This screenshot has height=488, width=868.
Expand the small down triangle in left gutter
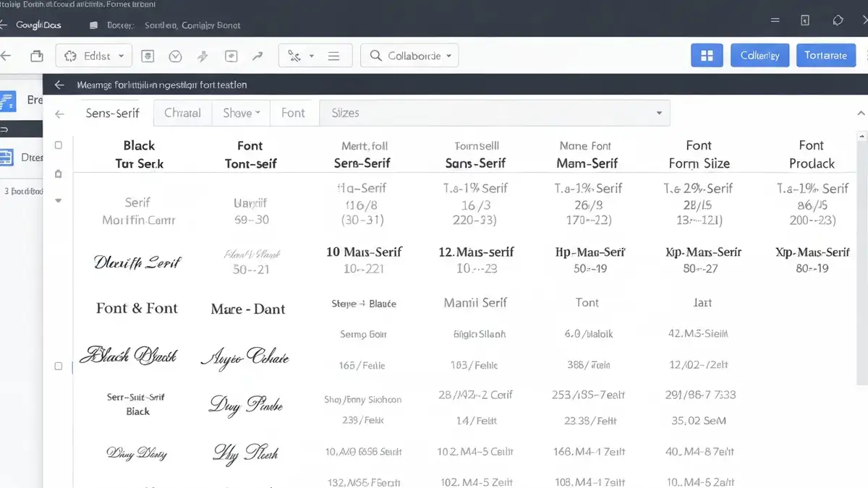tap(59, 200)
